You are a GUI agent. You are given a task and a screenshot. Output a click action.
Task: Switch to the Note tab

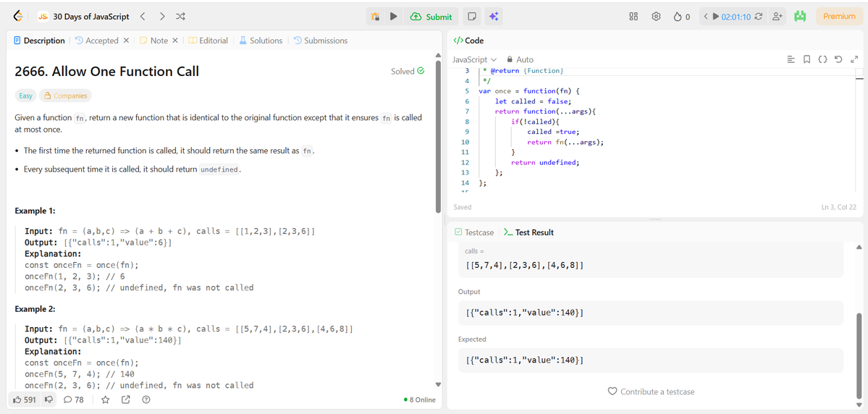pos(154,41)
